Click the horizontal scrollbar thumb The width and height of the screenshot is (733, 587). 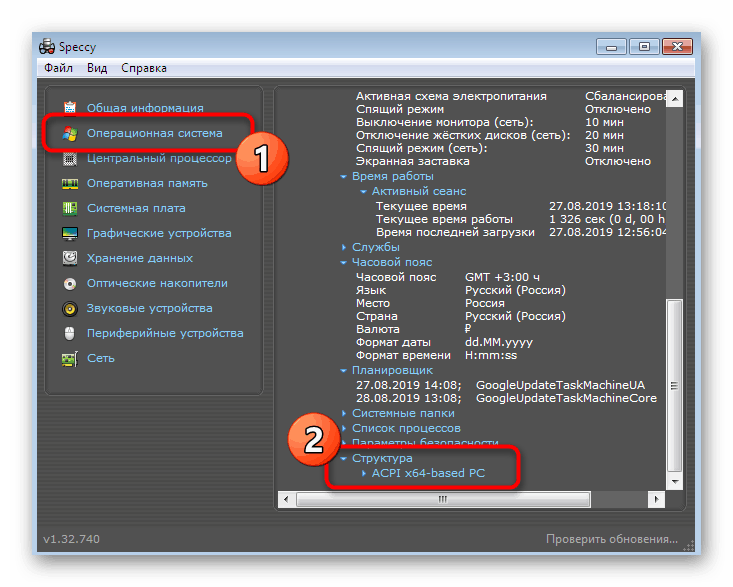click(x=443, y=500)
